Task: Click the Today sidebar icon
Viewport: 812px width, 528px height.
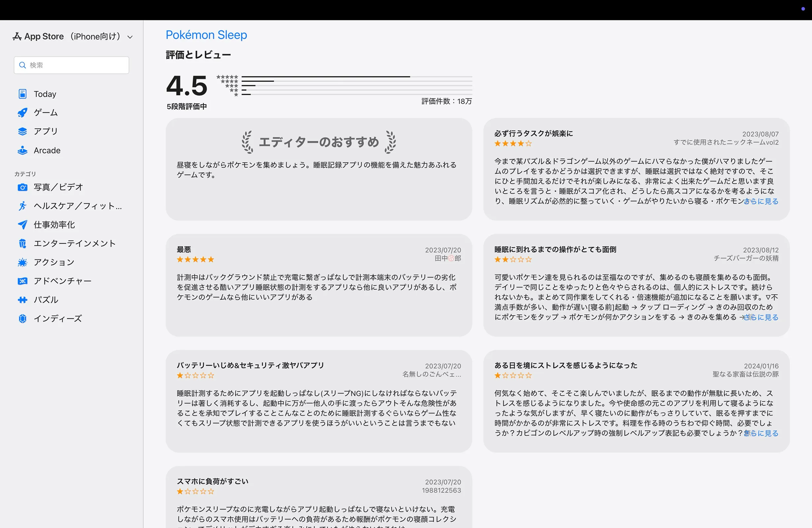Action: point(22,94)
